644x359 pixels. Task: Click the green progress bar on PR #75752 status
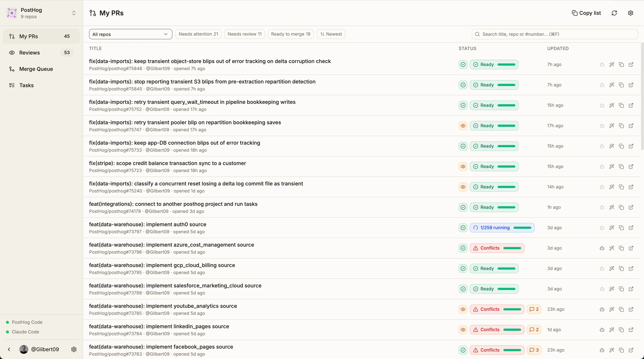(x=506, y=105)
